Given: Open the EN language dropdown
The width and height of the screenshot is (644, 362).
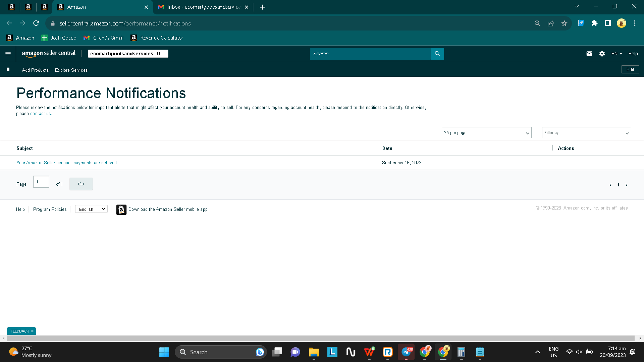Looking at the screenshot, I should click(x=616, y=54).
